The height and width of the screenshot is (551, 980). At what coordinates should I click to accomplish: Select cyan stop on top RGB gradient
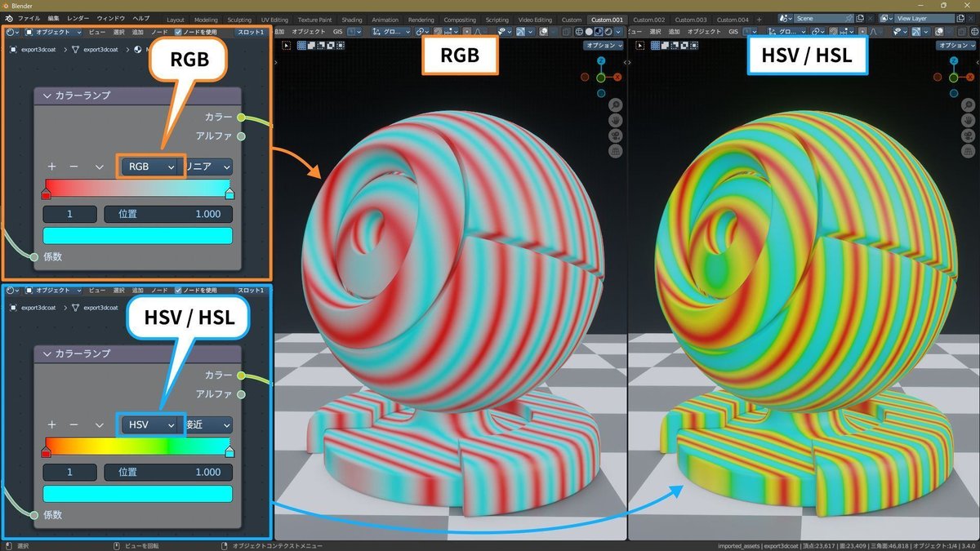click(x=229, y=193)
